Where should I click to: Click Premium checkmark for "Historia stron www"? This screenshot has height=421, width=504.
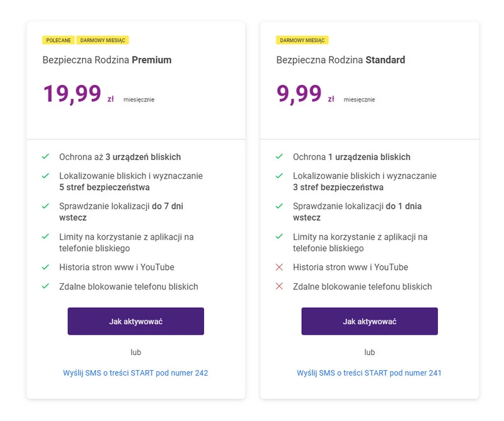point(45,267)
